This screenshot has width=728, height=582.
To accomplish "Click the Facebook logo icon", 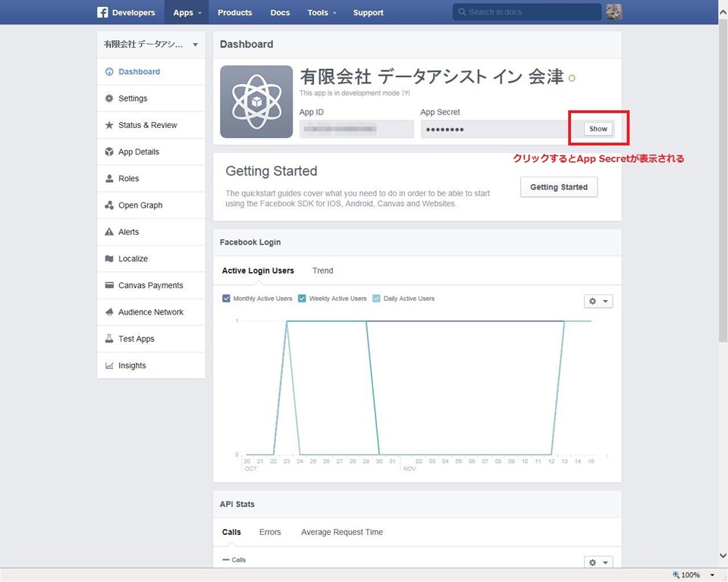I will pos(102,12).
